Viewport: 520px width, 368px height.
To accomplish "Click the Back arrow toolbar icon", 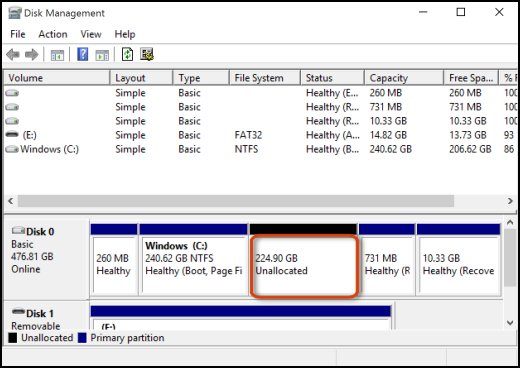I will (13, 54).
